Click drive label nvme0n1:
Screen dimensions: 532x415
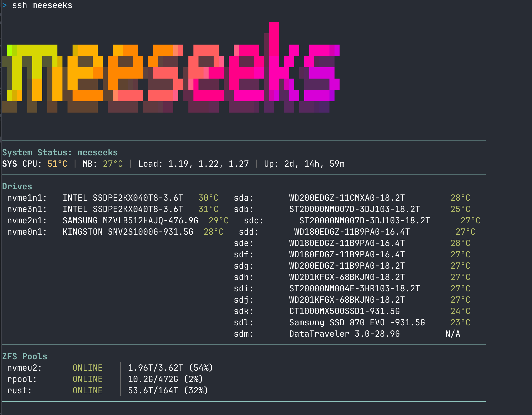point(27,232)
